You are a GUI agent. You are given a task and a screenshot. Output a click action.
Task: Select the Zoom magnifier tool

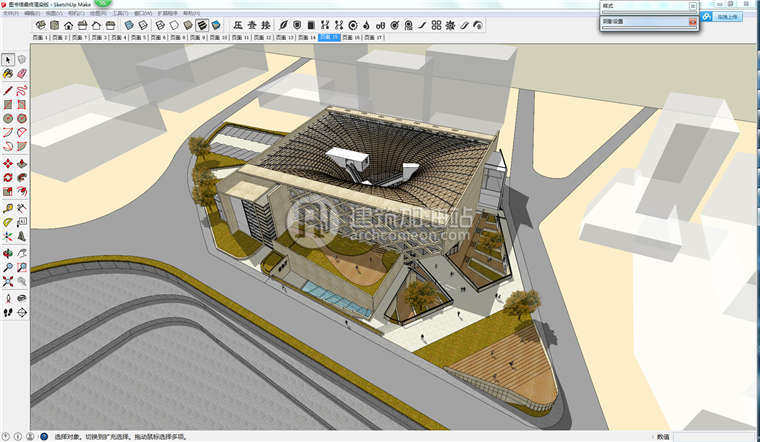pyautogui.click(x=8, y=267)
